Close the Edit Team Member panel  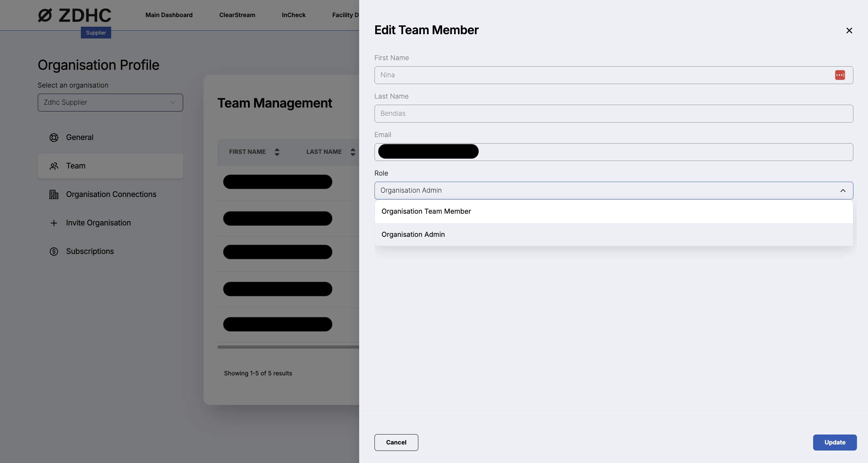click(x=849, y=31)
